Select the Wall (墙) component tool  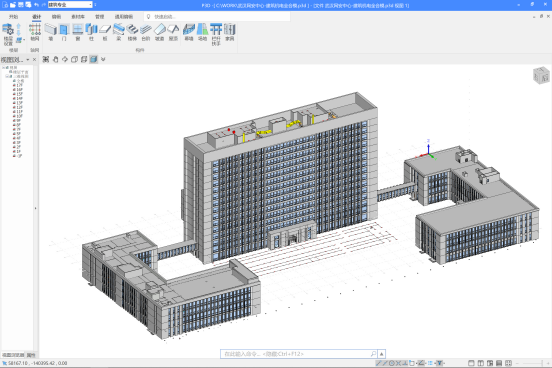tap(51, 32)
